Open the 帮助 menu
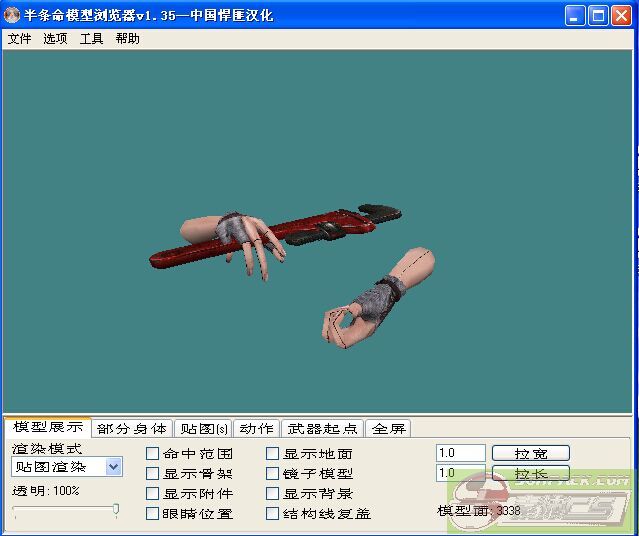 (127, 39)
